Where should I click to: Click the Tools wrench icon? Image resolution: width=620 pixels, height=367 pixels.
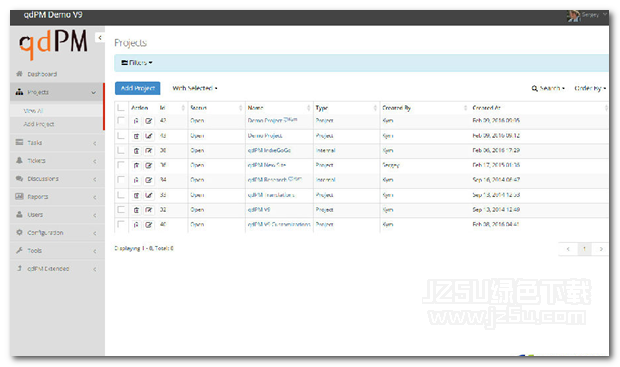(19, 250)
